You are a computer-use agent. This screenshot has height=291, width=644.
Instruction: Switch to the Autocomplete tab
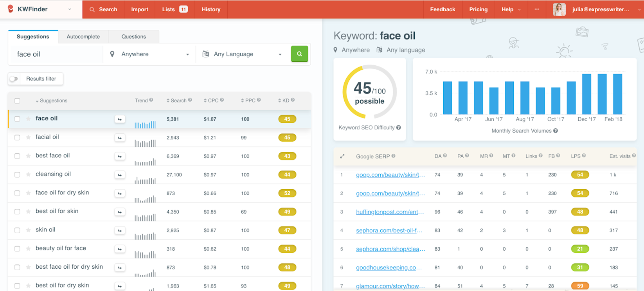pyautogui.click(x=83, y=37)
